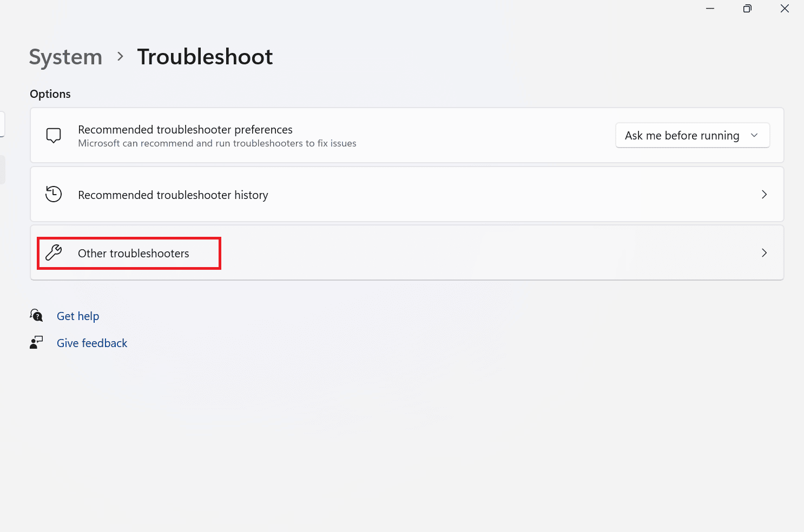This screenshot has height=532, width=804.
Task: Click the breadcrumb arrow after System
Action: pos(120,56)
